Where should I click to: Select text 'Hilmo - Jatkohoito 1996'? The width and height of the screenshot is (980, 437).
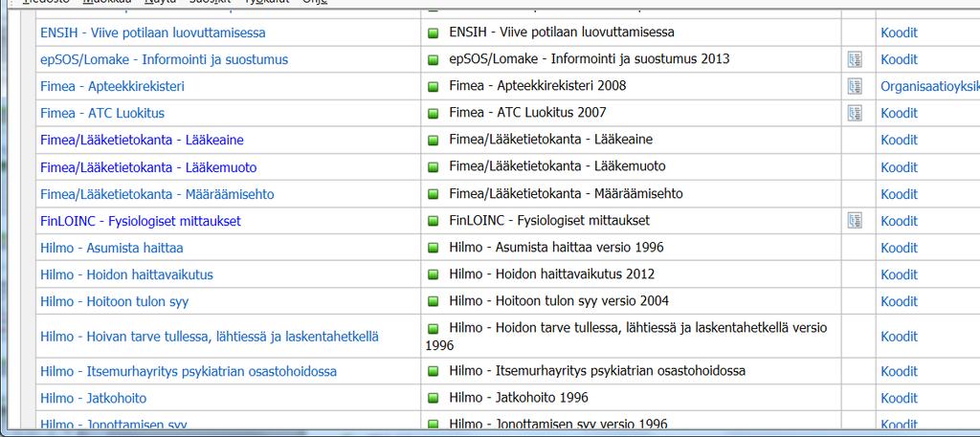pos(519,398)
